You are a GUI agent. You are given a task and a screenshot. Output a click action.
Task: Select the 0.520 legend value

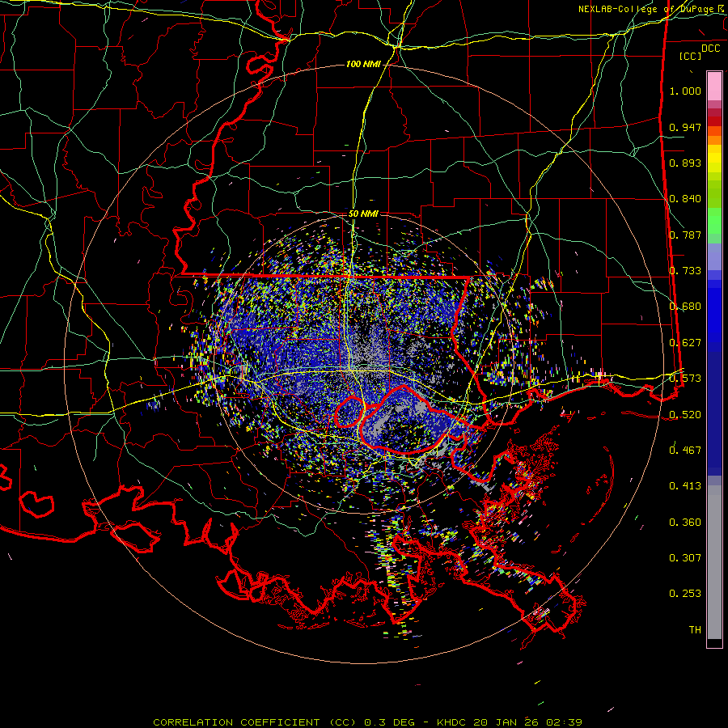pyautogui.click(x=685, y=414)
